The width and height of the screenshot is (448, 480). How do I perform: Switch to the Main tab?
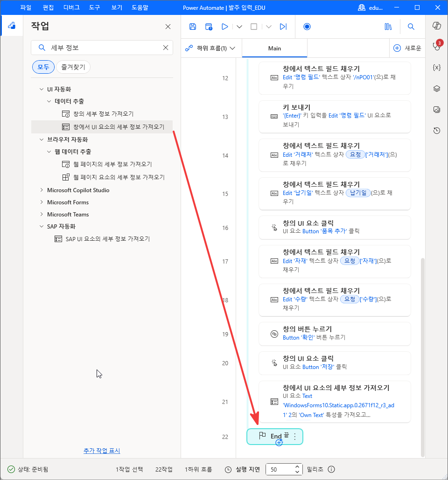(x=274, y=48)
